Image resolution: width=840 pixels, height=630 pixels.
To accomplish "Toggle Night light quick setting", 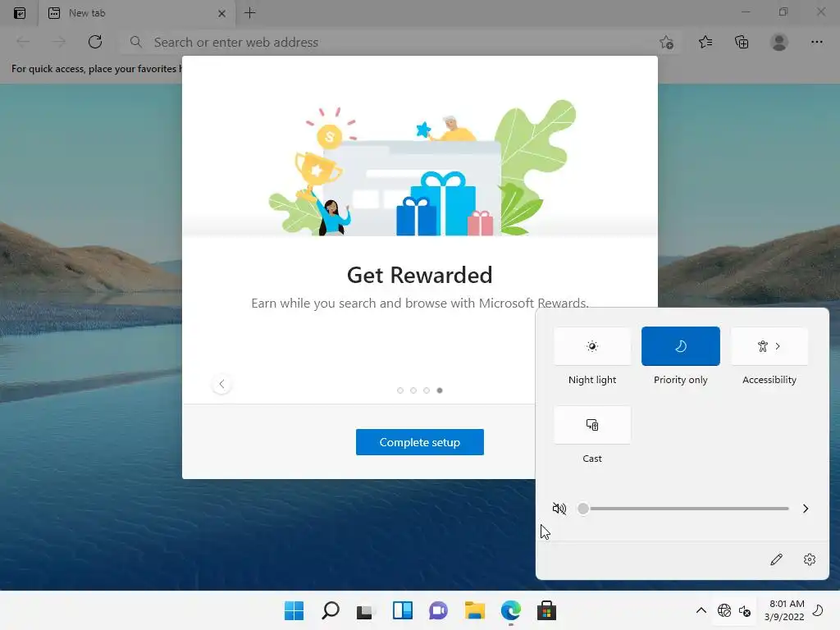I will [592, 346].
